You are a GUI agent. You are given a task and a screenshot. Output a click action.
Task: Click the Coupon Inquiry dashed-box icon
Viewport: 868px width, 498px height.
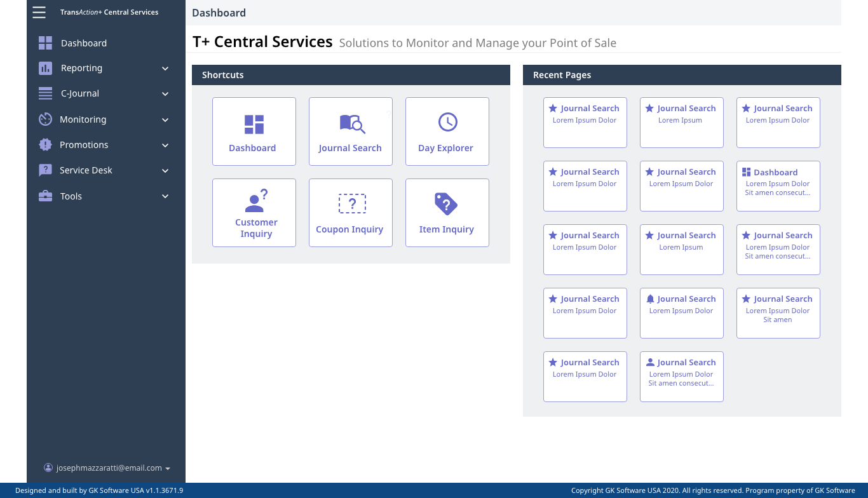point(351,204)
